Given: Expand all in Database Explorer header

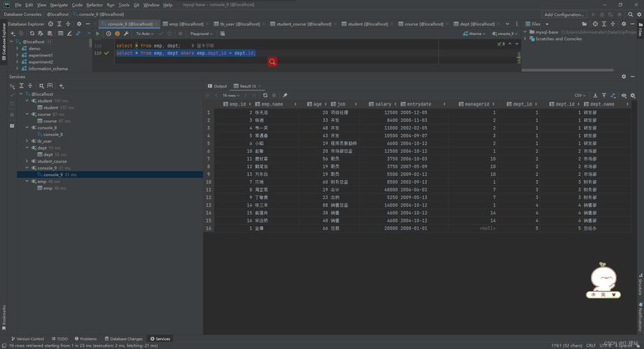Looking at the screenshot, I should pyautogui.click(x=59, y=24).
